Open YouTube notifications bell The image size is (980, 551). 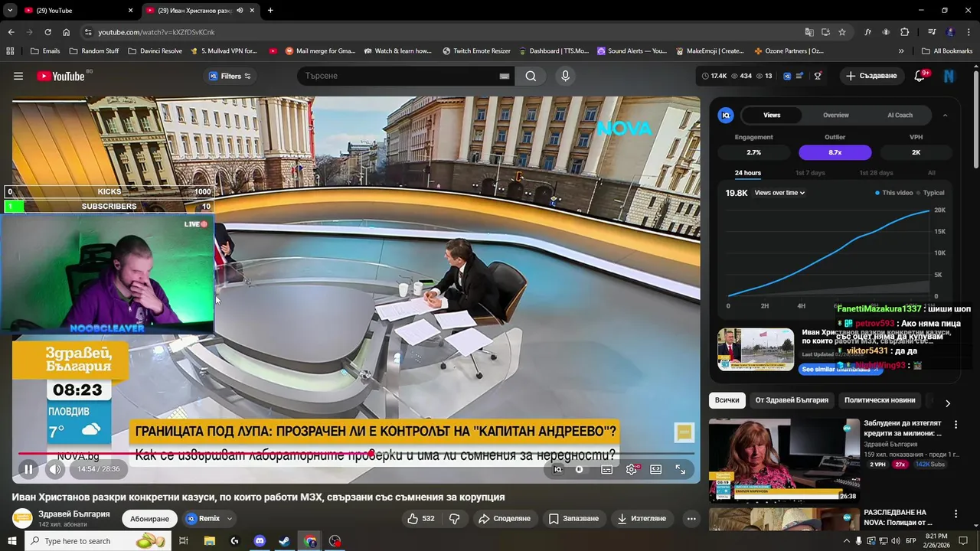(921, 76)
